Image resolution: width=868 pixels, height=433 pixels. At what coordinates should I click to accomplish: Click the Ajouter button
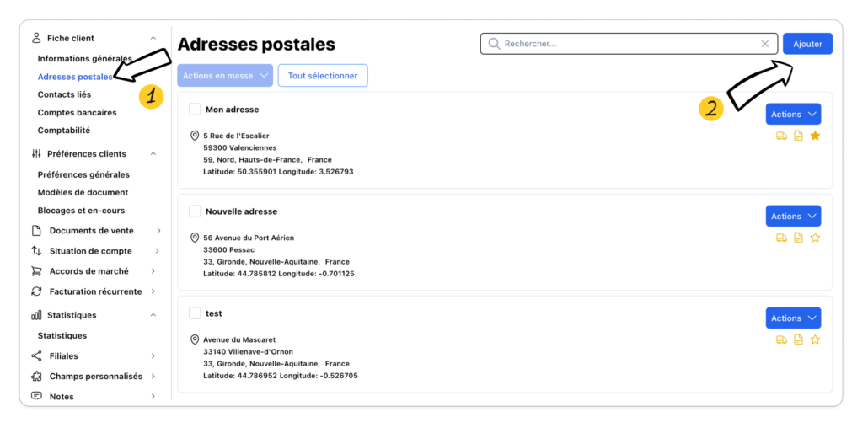(x=807, y=44)
